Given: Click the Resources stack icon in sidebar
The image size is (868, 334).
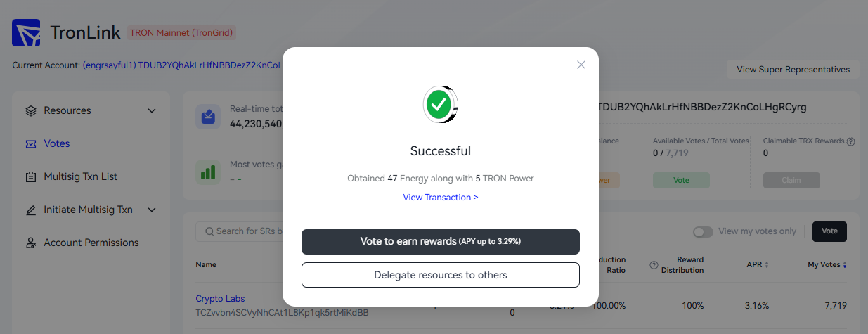Looking at the screenshot, I should coord(30,111).
